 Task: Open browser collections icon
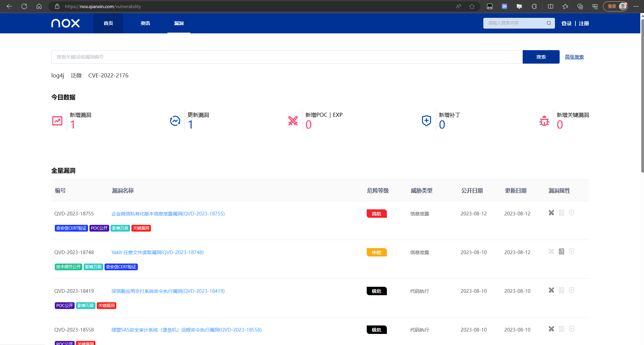[580, 6]
